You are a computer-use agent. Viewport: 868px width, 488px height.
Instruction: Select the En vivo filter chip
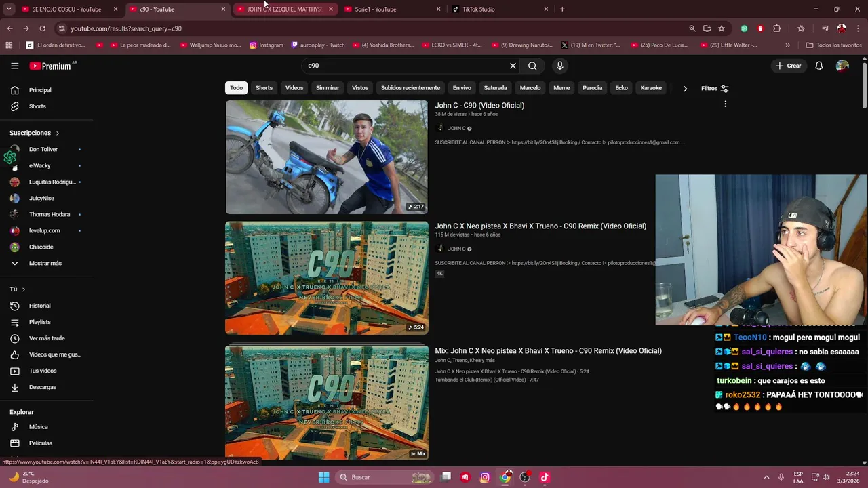462,88
